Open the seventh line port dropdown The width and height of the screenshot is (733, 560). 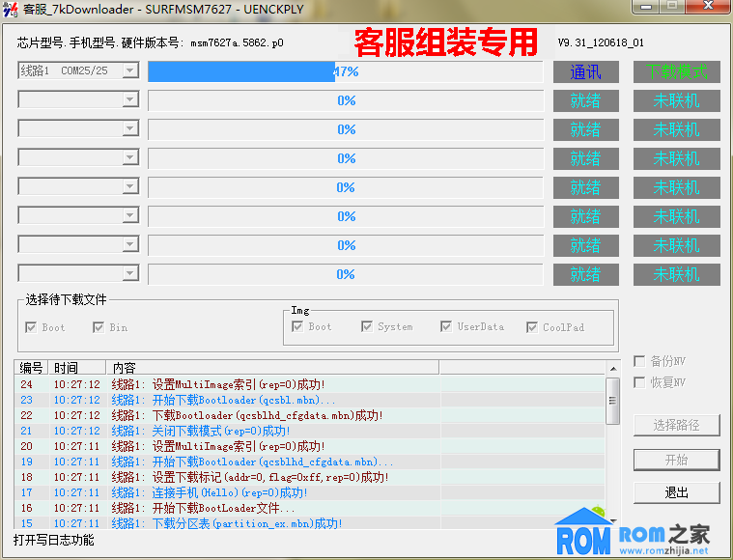pos(78,244)
